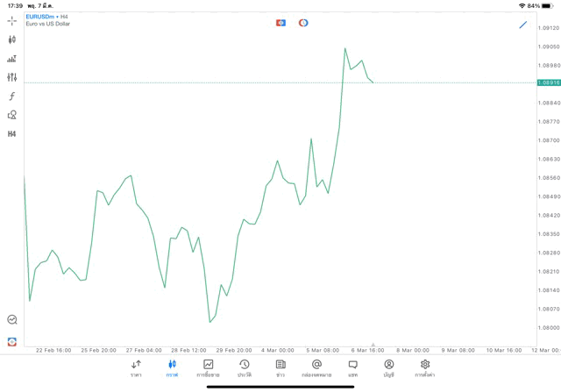The width and height of the screenshot is (561, 392).
Task: Open the indicators function icon
Action: 11,96
